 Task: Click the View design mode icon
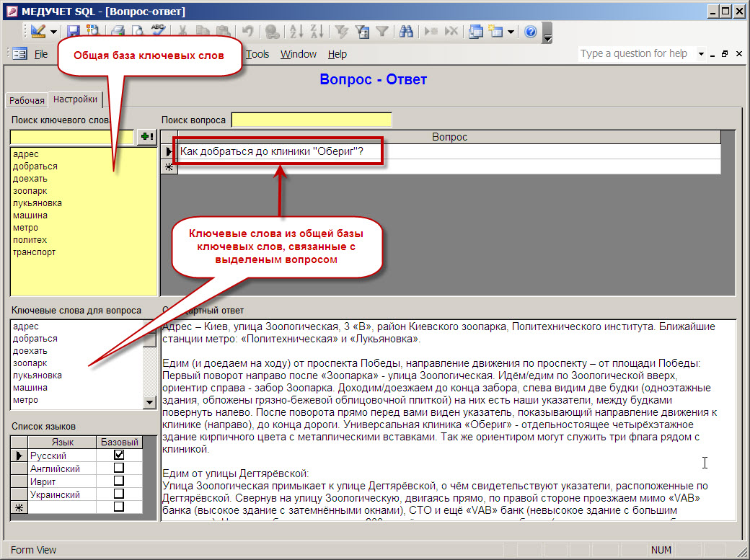tap(37, 32)
